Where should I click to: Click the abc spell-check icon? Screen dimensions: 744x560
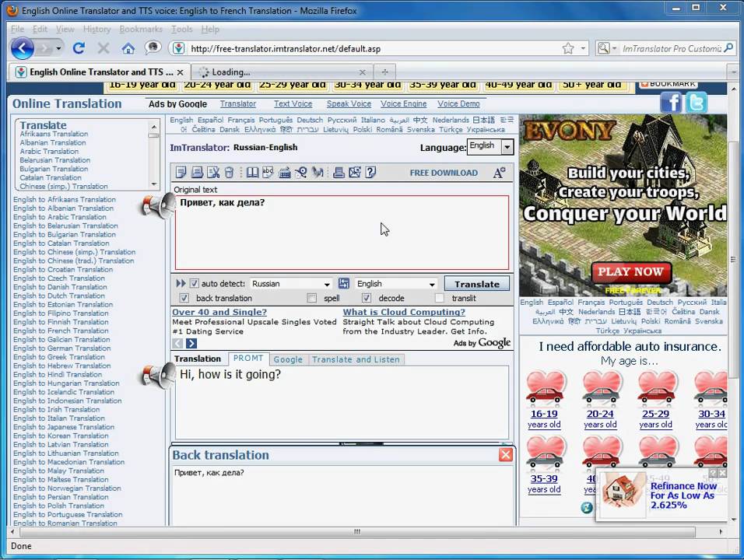click(x=268, y=172)
